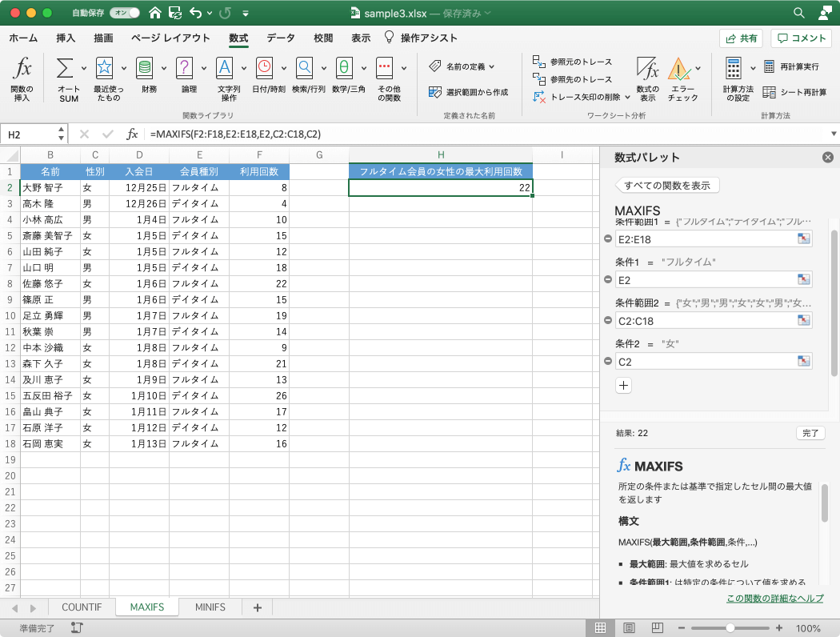This screenshot has width=840, height=637.
Task: Add new sheet with plus button
Action: coord(257,607)
